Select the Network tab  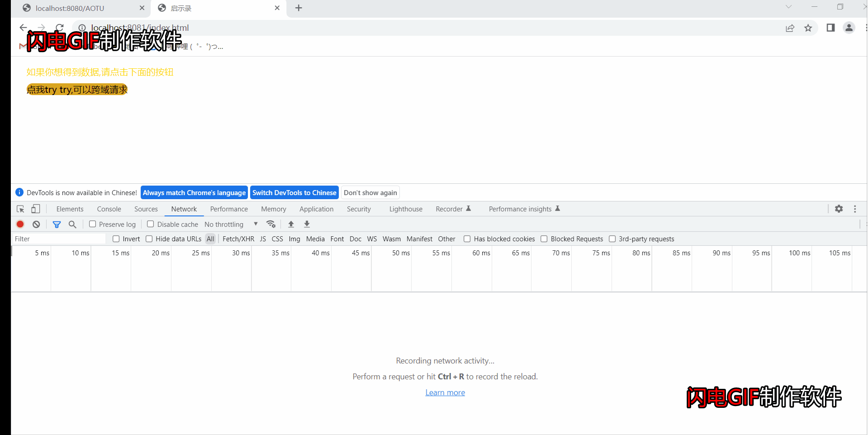(184, 209)
